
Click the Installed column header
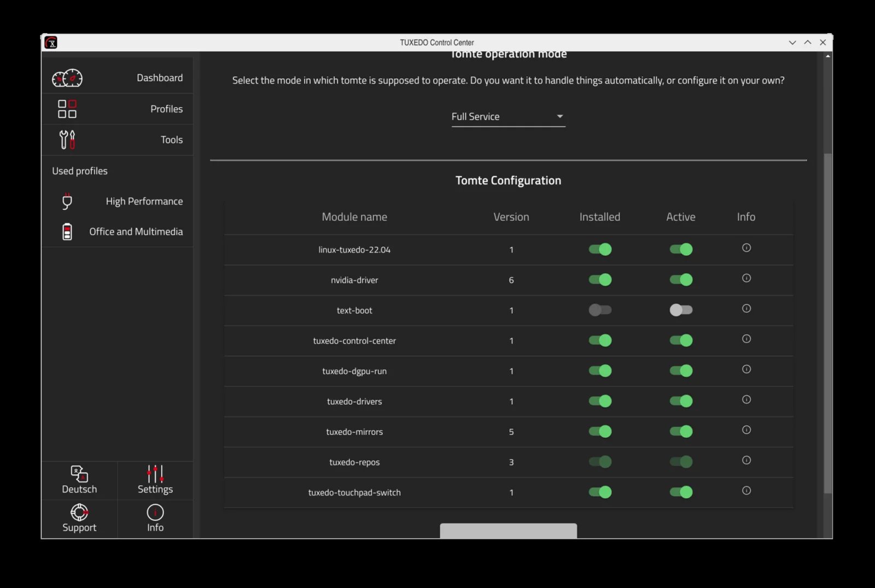[x=600, y=217]
